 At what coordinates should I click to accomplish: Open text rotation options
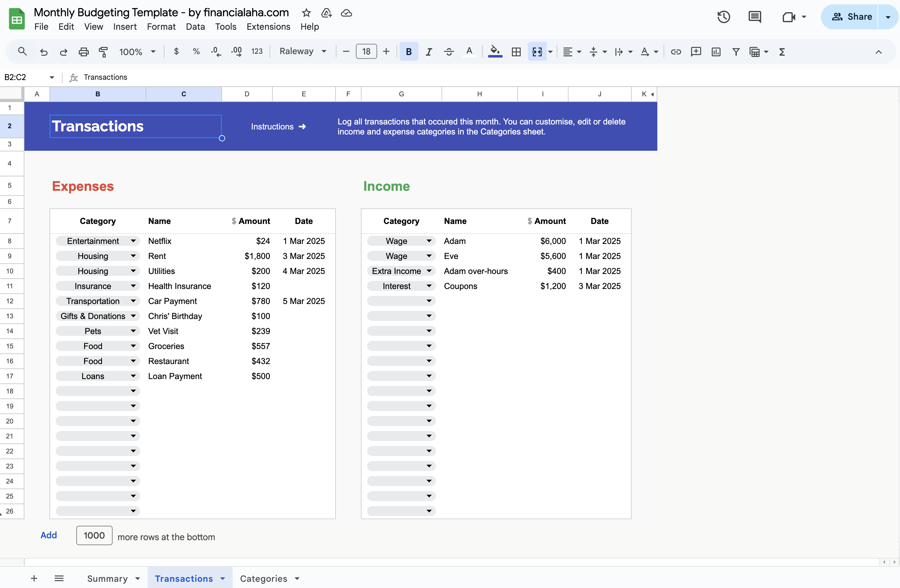tap(649, 51)
